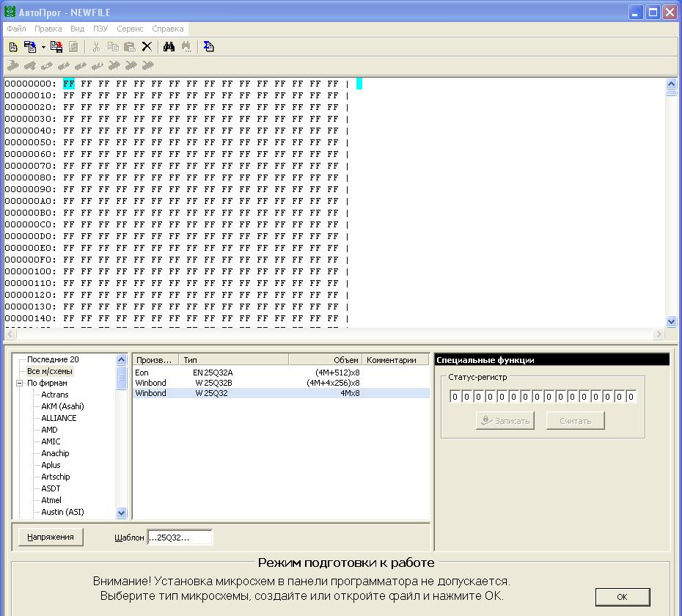The width and height of the screenshot is (682, 616).
Task: Collapse the 'По фирмам' tree node
Action: 20,383
